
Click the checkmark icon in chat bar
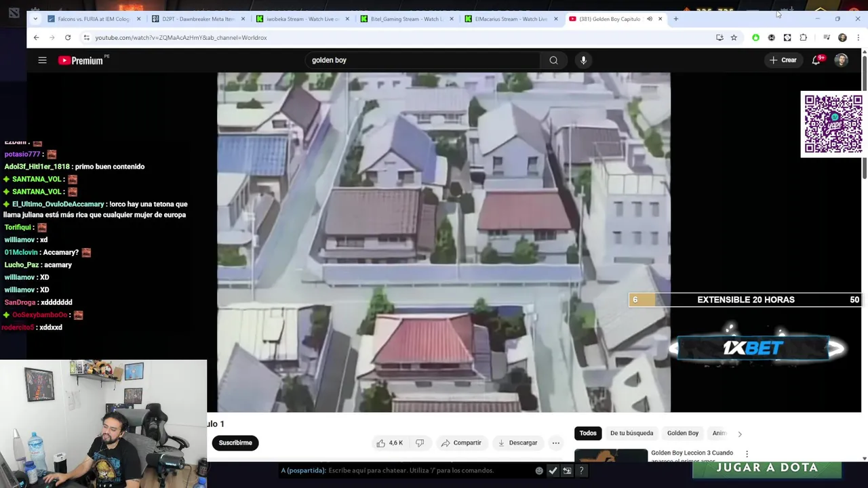tap(553, 470)
